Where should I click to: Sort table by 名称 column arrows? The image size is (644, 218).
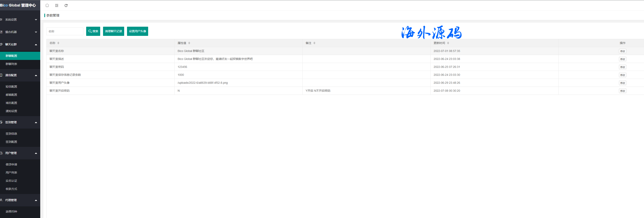58,43
